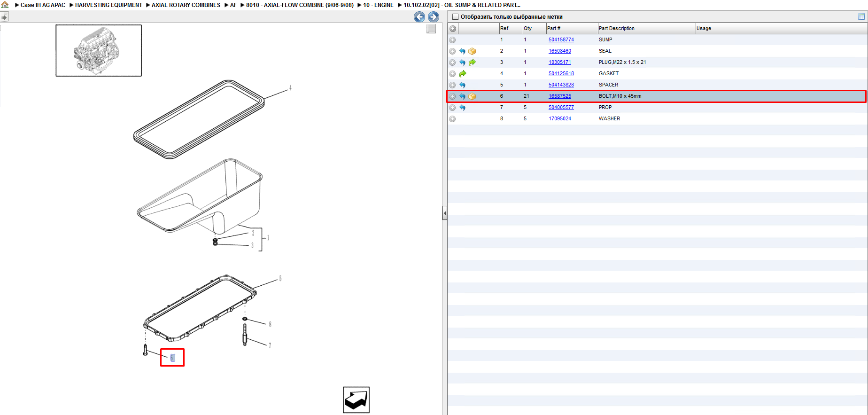This screenshot has width=868, height=415.
Task: Open part number 504125618 link
Action: (x=561, y=74)
